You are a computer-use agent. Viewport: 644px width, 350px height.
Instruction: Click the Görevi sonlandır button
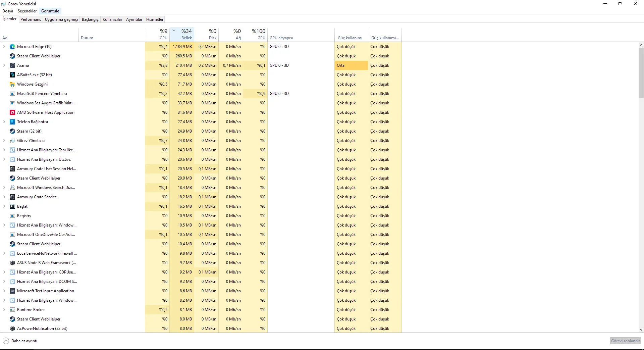(x=625, y=341)
